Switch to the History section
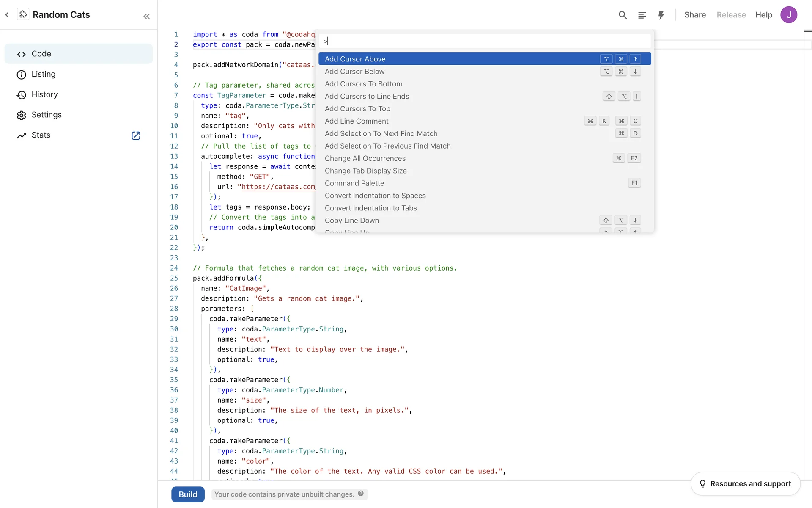This screenshot has height=508, width=812. 44,94
